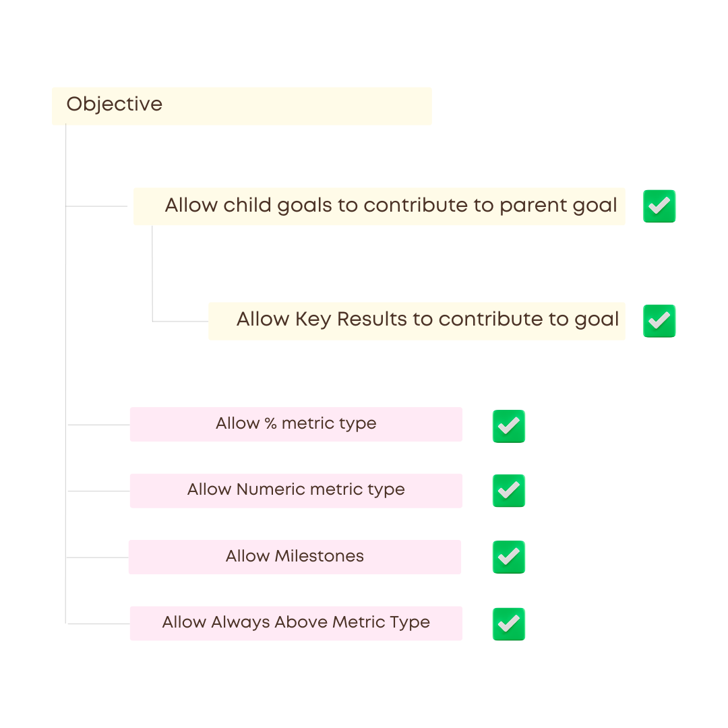Click the branch line leading to child goals
The width and height of the screenshot is (728, 728).
click(96, 206)
